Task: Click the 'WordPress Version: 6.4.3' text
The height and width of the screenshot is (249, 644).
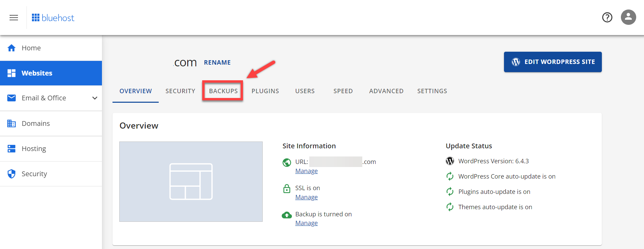Action: coord(493,161)
